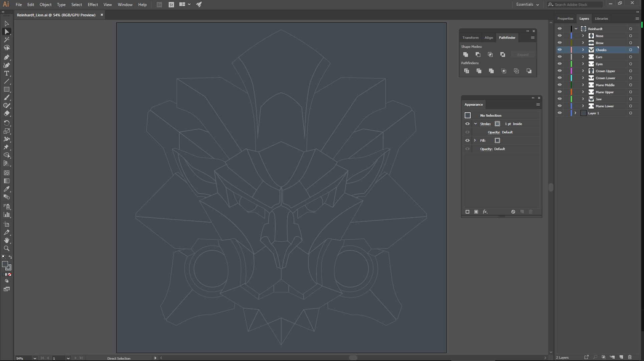
Task: Open the Effect menu
Action: 93,5
